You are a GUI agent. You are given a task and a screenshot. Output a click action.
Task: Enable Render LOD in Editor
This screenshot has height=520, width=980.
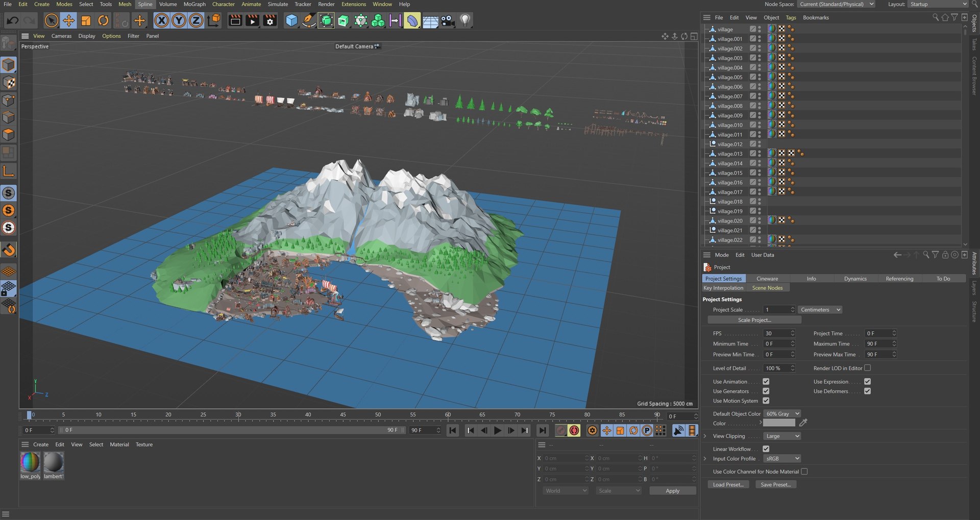tap(867, 368)
